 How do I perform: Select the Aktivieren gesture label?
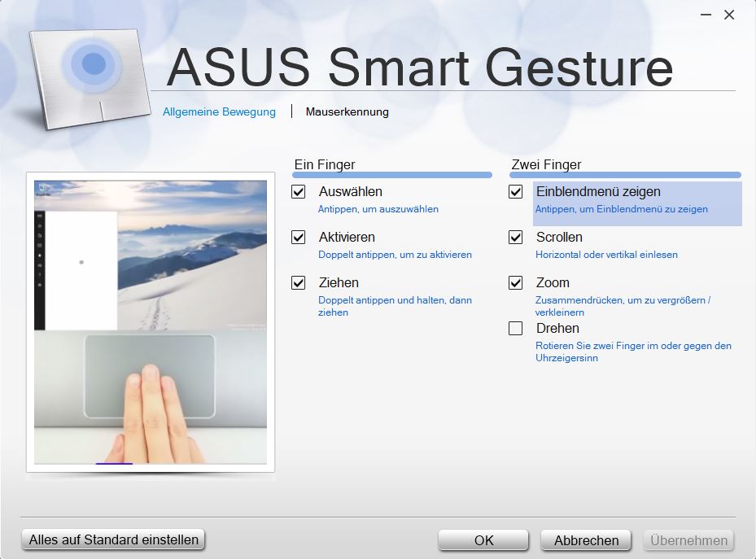pyautogui.click(x=347, y=237)
